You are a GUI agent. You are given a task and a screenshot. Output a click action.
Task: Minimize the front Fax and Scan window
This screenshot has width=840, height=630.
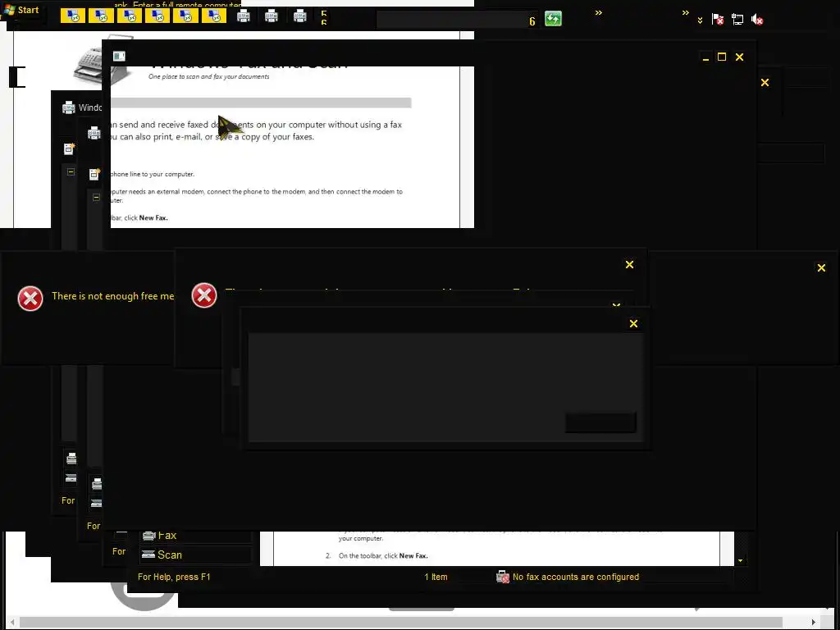coord(705,57)
